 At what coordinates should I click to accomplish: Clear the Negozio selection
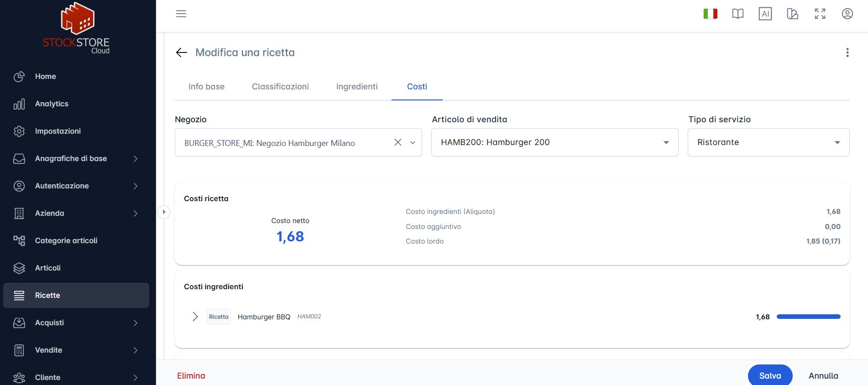(398, 142)
